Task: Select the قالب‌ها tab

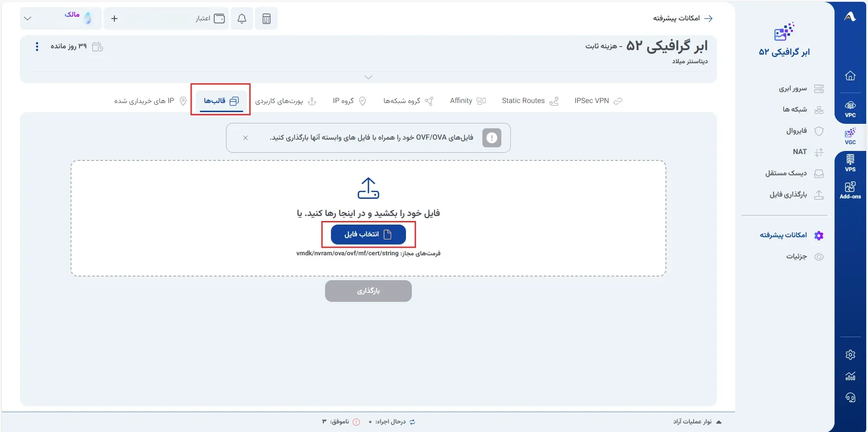Action: click(x=221, y=101)
